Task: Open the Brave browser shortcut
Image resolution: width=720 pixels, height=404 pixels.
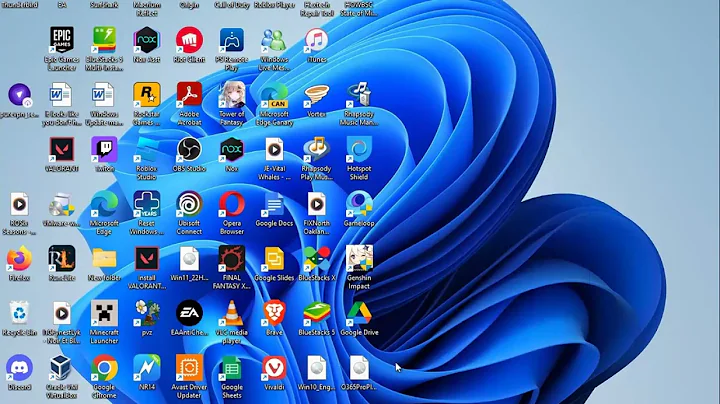Action: (x=274, y=313)
